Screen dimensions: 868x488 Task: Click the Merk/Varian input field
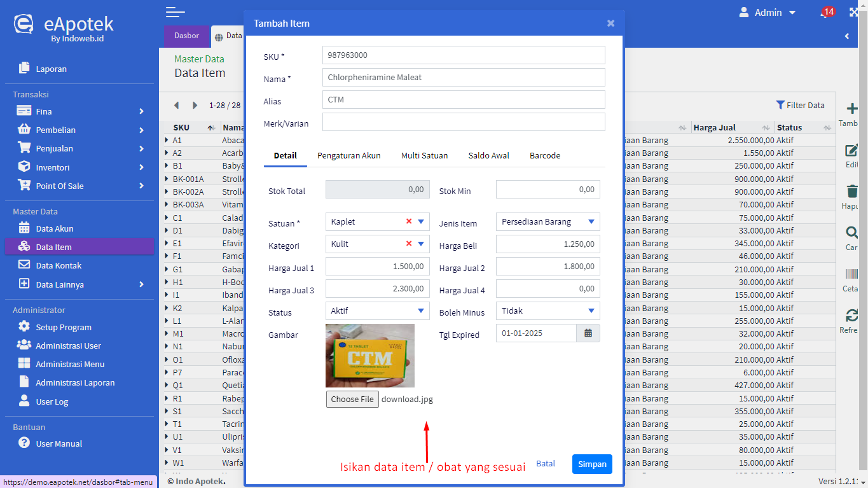(x=464, y=122)
